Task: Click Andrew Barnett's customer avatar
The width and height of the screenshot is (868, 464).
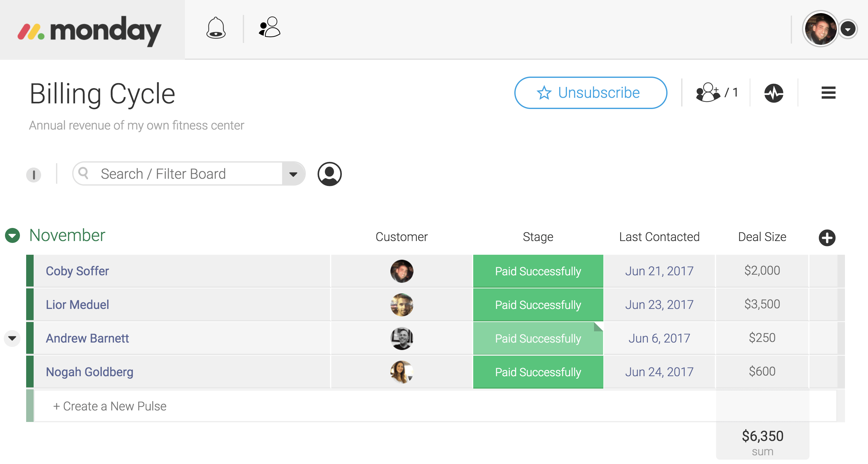Action: [402, 338]
